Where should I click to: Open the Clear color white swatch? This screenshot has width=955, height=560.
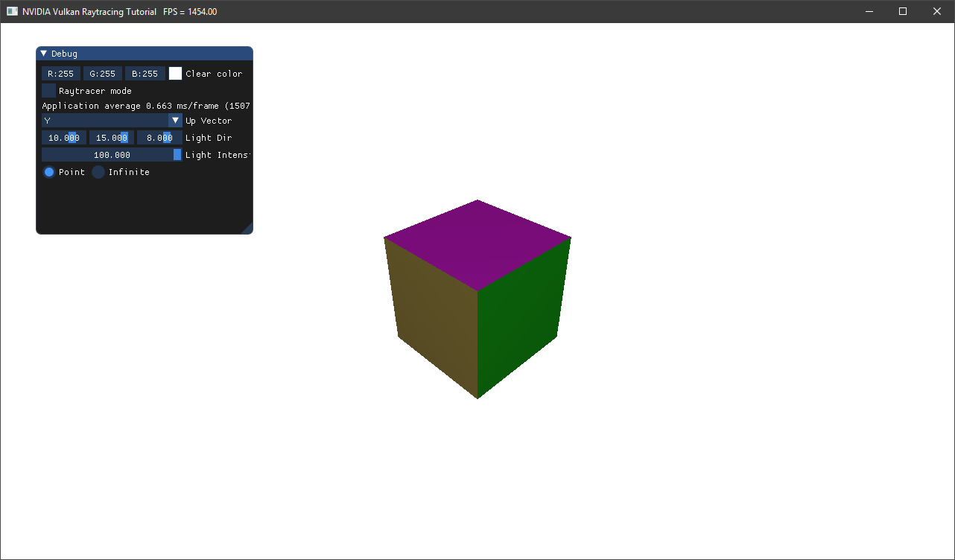[x=175, y=74]
